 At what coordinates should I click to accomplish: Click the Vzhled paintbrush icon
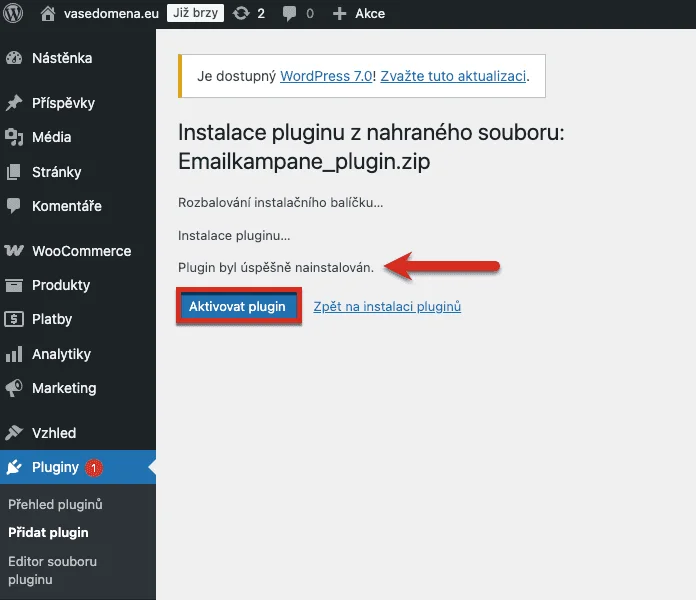(x=14, y=433)
